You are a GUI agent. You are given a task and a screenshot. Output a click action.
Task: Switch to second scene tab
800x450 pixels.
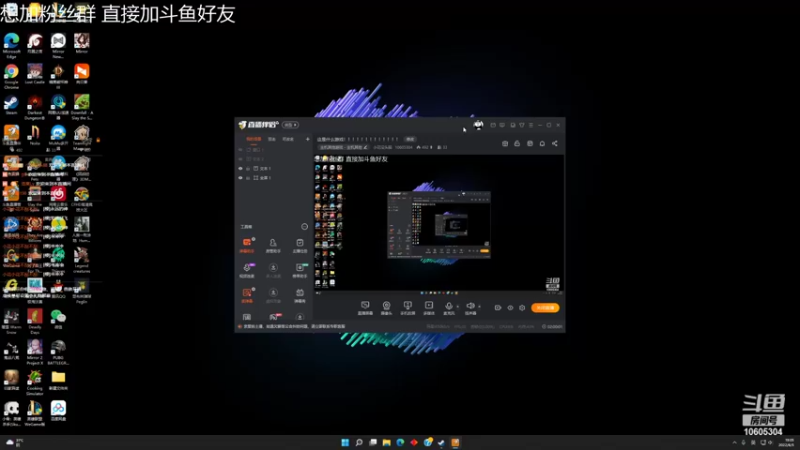[x=271, y=139]
